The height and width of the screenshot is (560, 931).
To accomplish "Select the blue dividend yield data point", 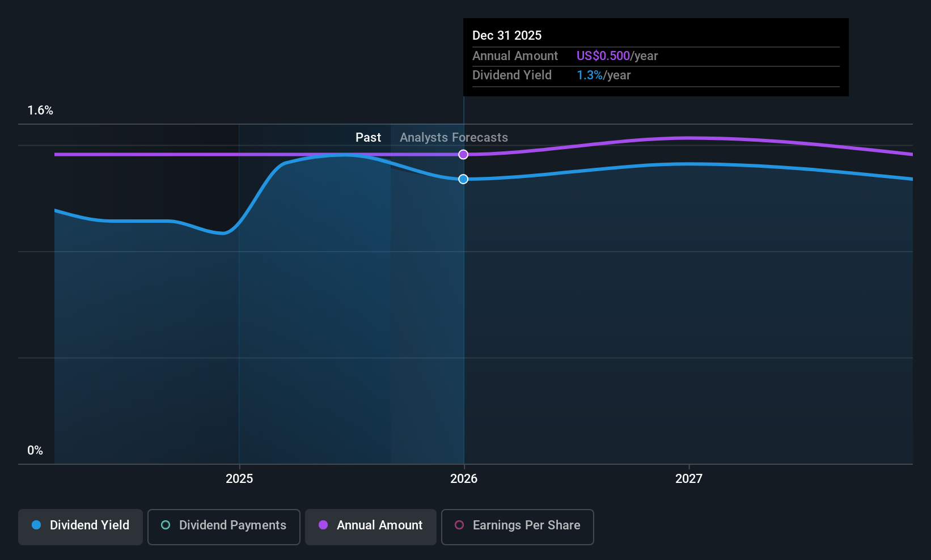I will pos(463,179).
